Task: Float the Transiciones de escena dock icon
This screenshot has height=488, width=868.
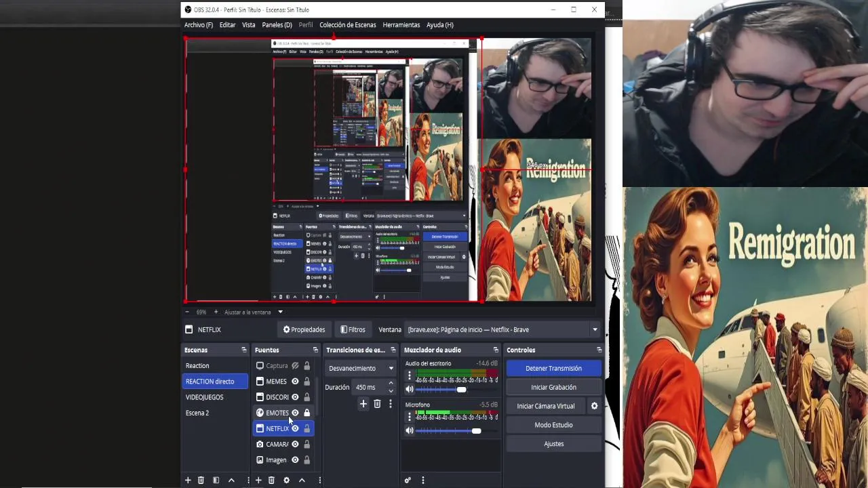Action: coord(393,350)
